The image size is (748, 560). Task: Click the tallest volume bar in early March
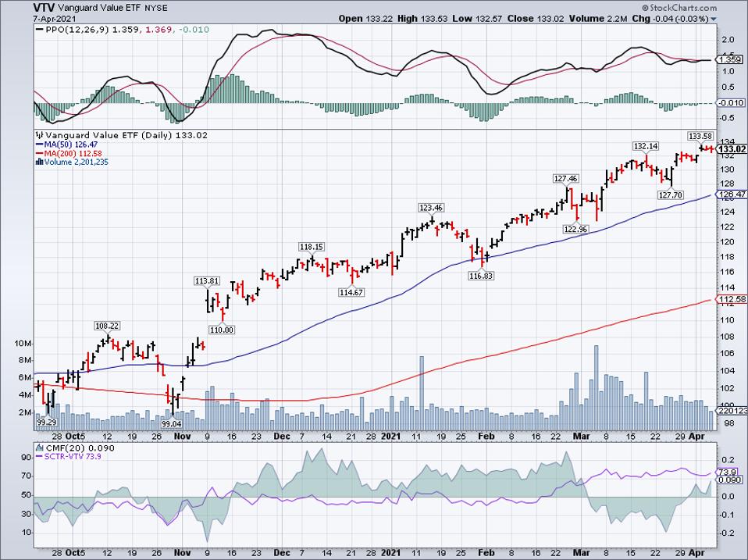click(596, 388)
